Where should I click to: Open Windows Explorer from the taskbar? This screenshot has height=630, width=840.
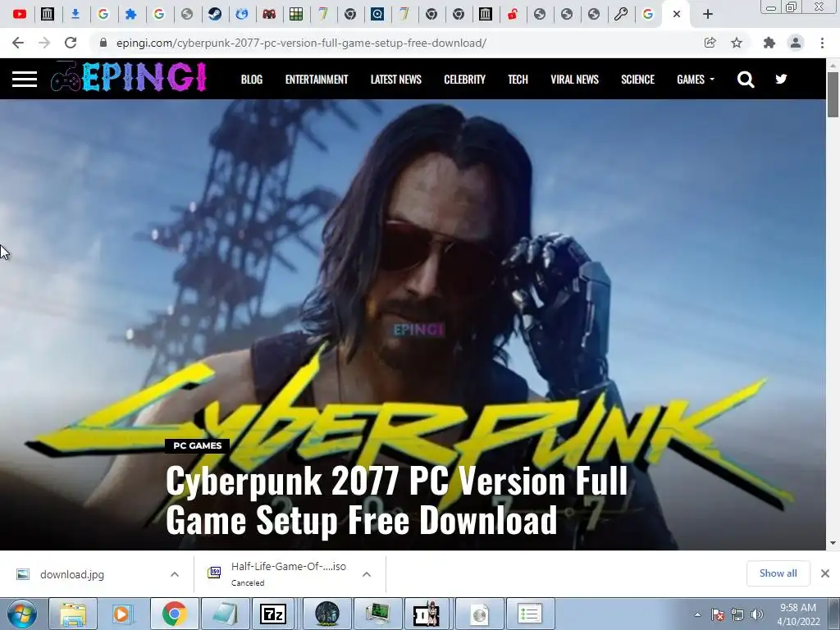[x=73, y=614]
